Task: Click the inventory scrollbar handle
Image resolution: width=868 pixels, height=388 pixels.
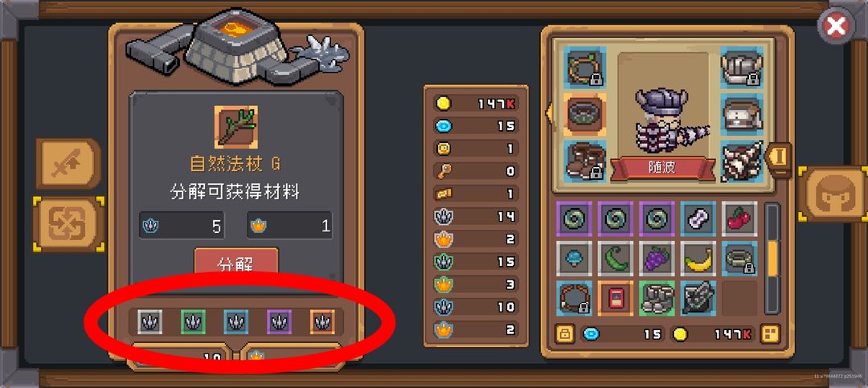Action: (772, 257)
